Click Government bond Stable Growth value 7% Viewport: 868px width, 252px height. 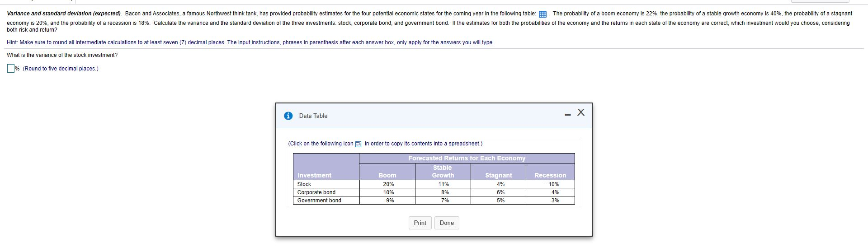tap(445, 201)
